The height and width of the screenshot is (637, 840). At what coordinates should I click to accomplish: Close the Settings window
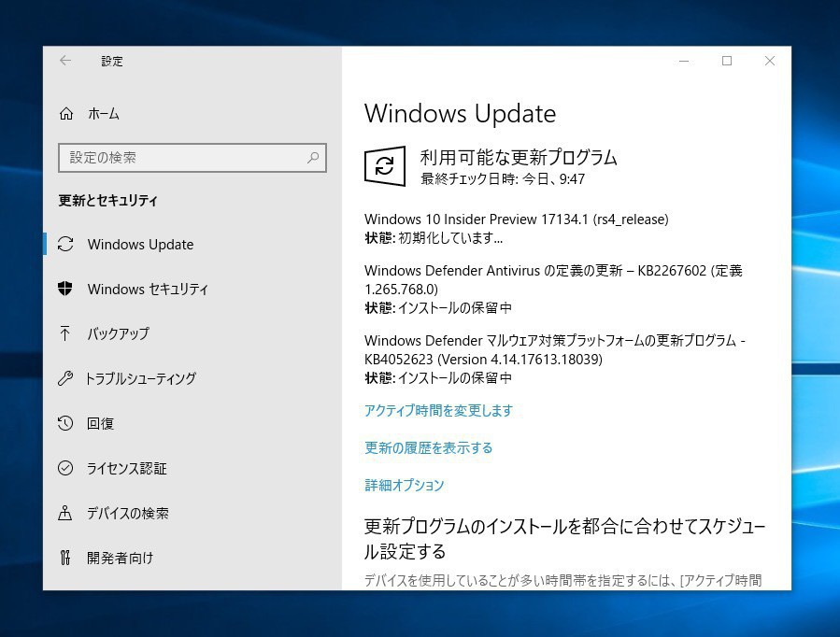click(x=769, y=61)
